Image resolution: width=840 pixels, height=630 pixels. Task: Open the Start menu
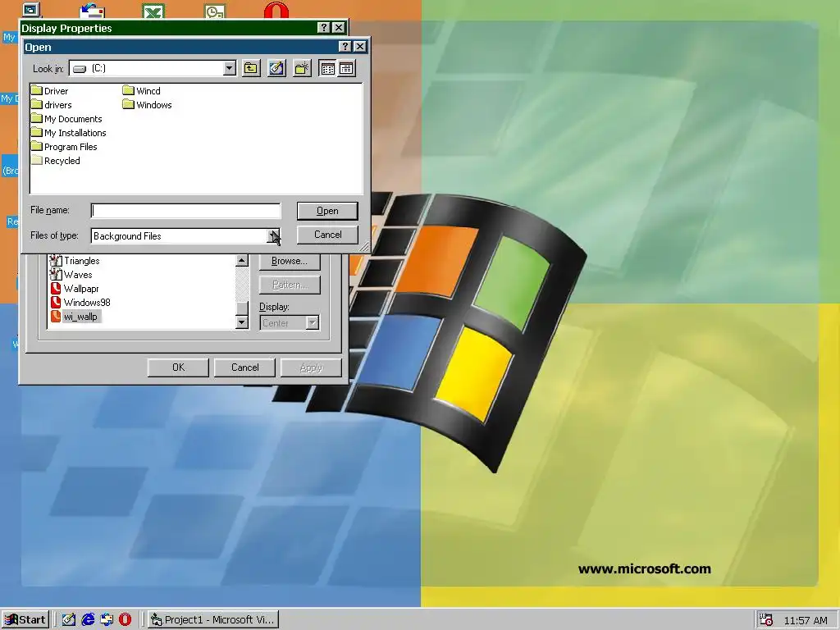(x=25, y=620)
